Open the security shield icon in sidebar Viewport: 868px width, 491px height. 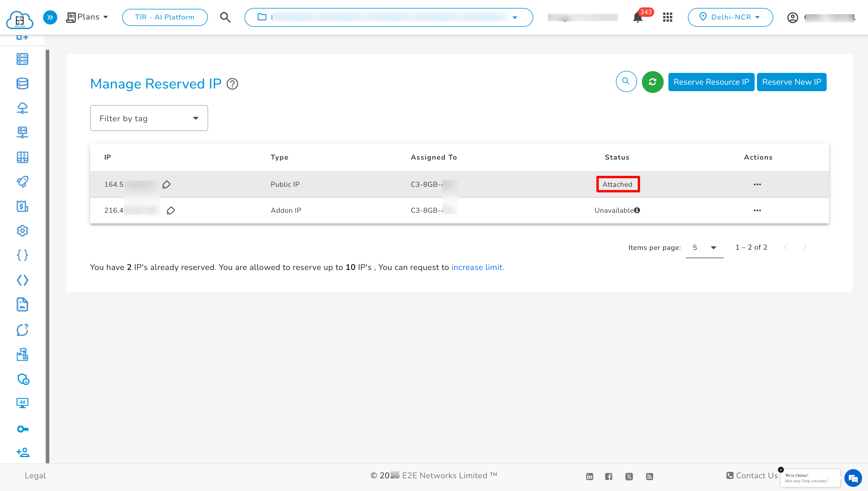click(x=22, y=379)
